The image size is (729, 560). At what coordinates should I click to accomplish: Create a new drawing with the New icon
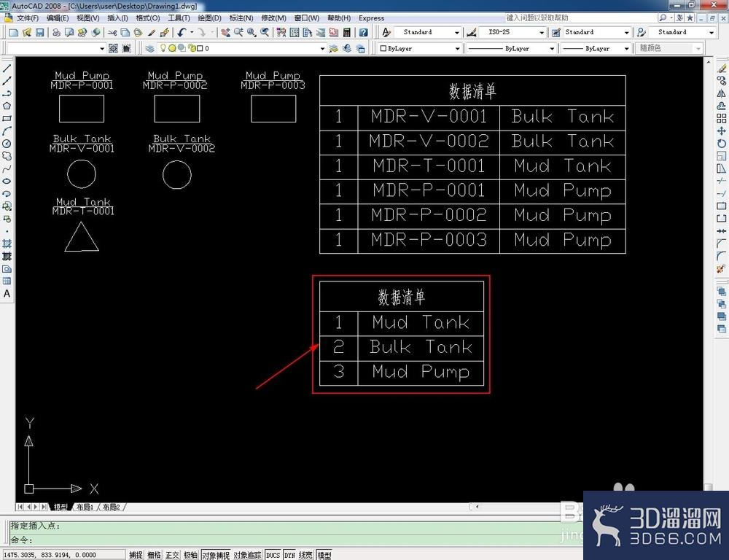coord(13,33)
